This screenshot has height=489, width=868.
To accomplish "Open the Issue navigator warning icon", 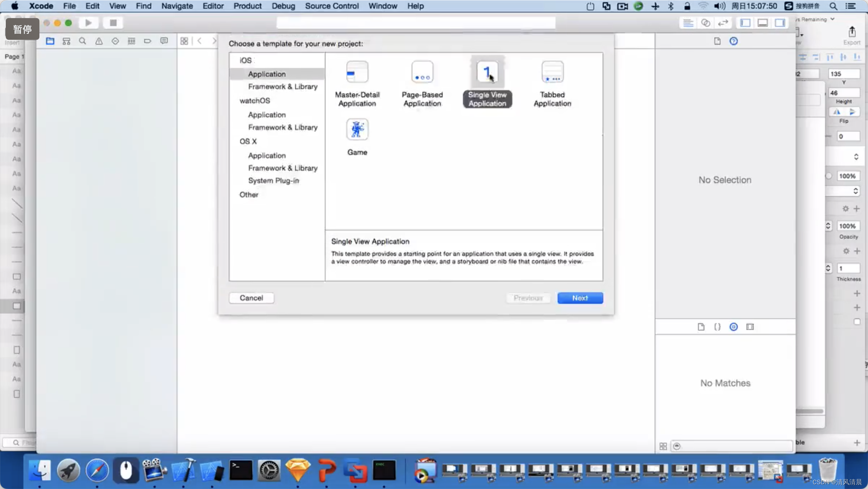I will [x=99, y=41].
